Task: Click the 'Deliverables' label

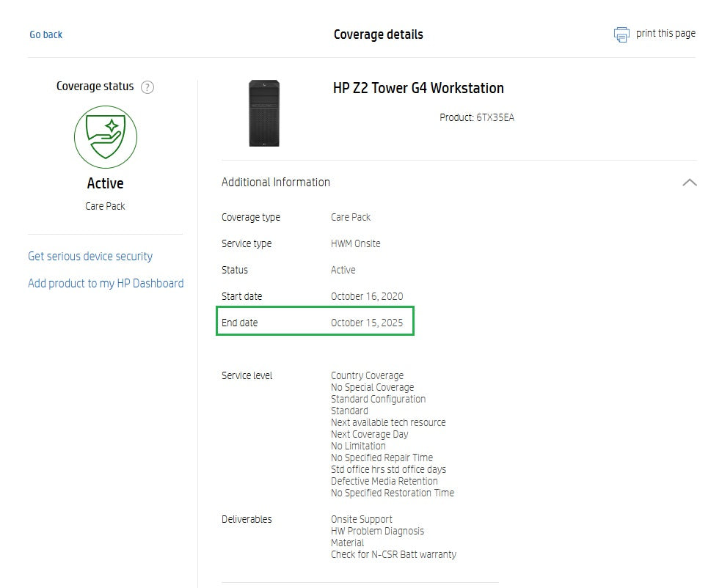Action: 247,519
